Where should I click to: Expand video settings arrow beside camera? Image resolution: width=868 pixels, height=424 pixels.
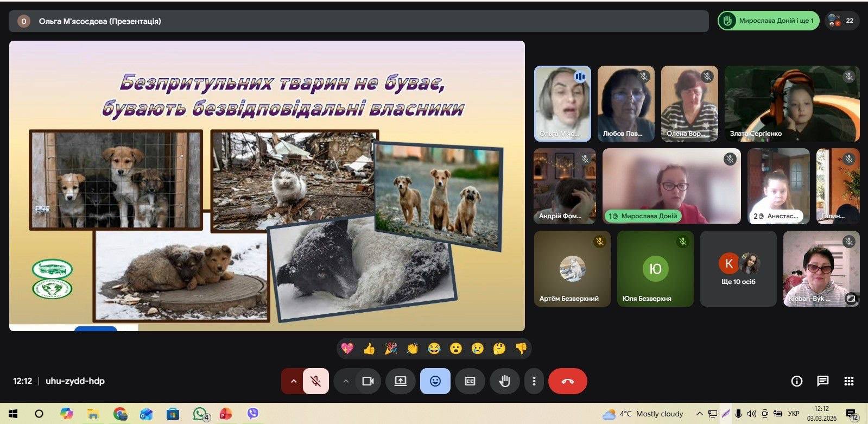click(346, 381)
